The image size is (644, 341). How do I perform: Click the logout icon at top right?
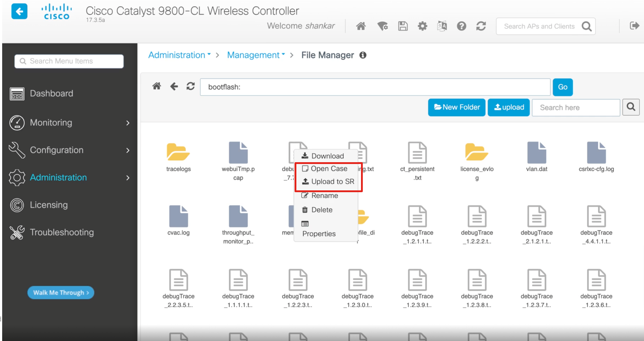pyautogui.click(x=634, y=26)
